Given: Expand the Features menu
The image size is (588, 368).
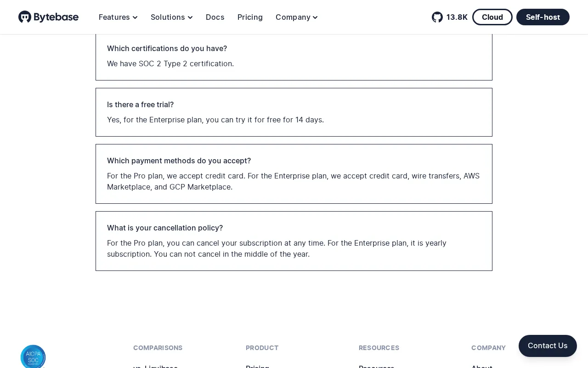Looking at the screenshot, I should [118, 17].
